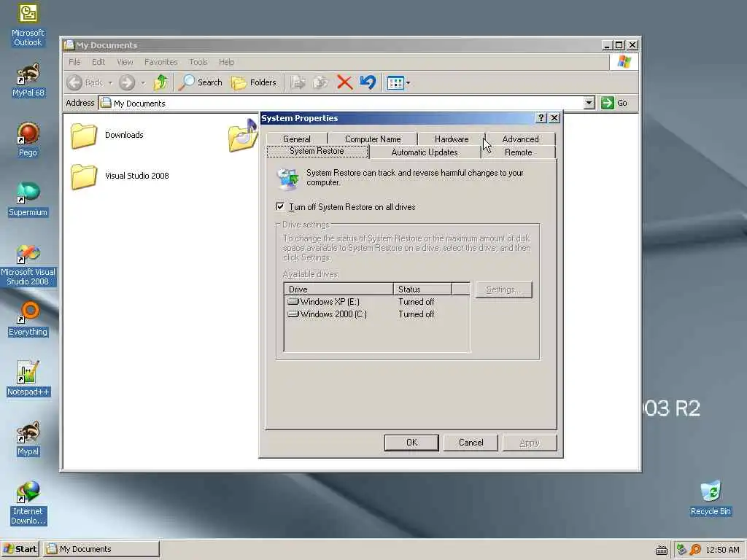Close the System Properties dialog
Screen dimensions: 747x560
tap(554, 118)
